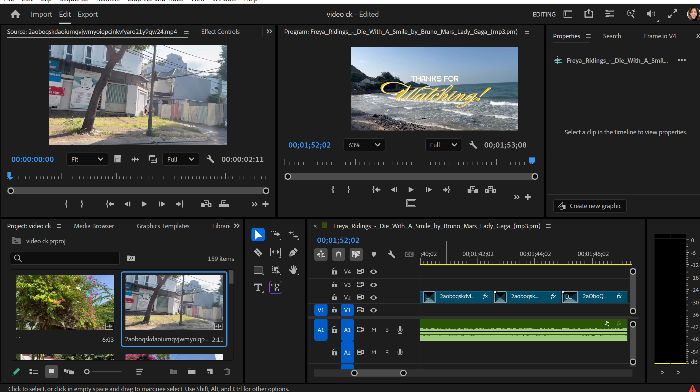The width and height of the screenshot is (700, 392).
Task: Click Lift button in Program monitor
Action: pyautogui.click(x=473, y=190)
